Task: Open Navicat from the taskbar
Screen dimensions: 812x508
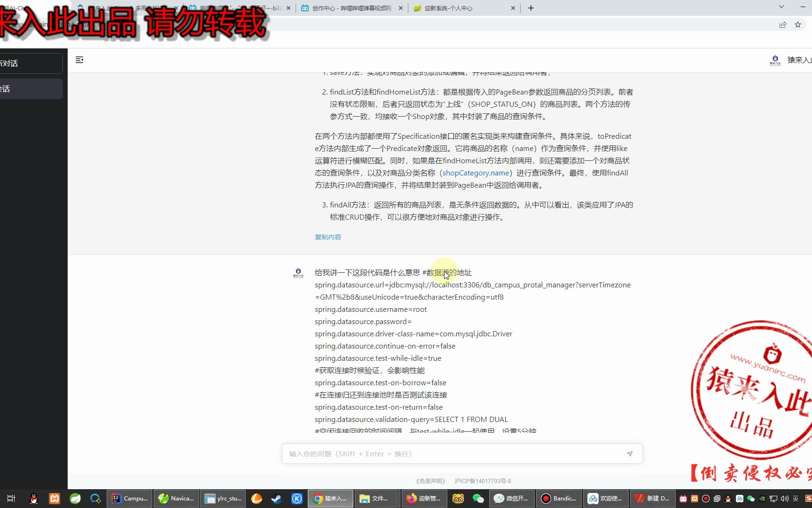Action: (x=176, y=499)
